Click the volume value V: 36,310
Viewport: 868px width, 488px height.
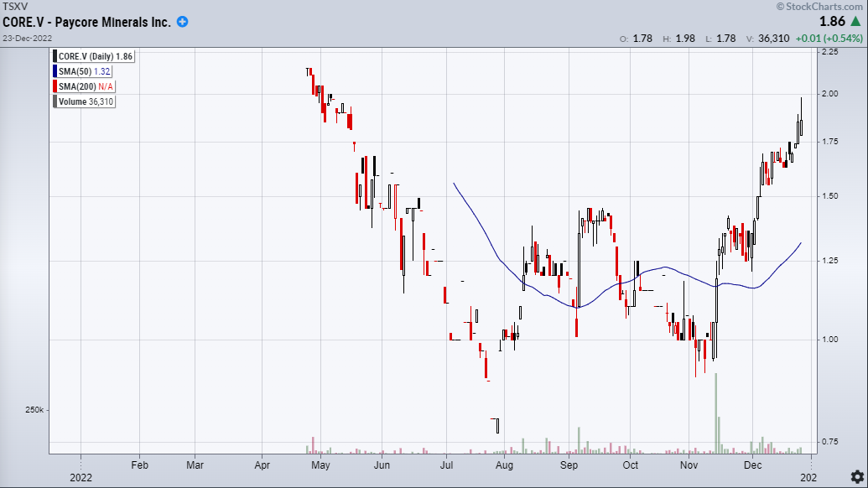[x=768, y=39]
